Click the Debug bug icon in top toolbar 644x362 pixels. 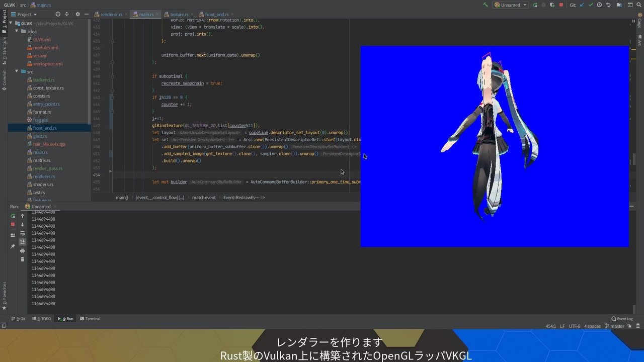(x=543, y=5)
